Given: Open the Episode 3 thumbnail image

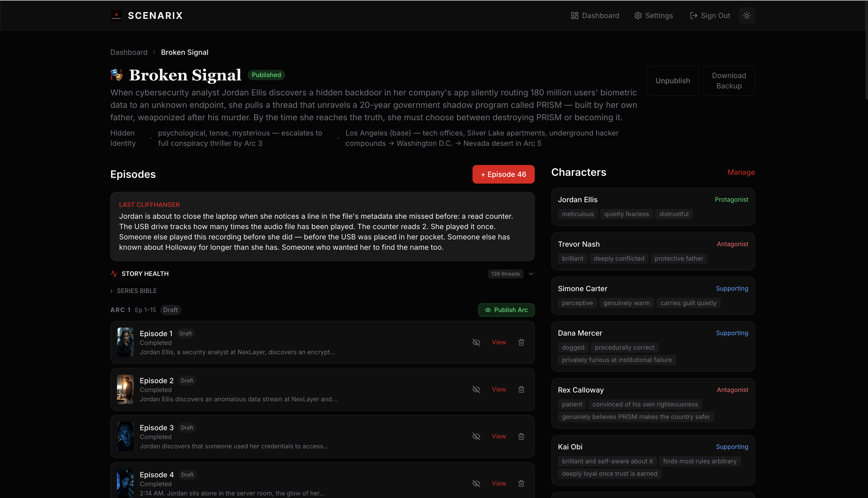Looking at the screenshot, I should click(125, 436).
